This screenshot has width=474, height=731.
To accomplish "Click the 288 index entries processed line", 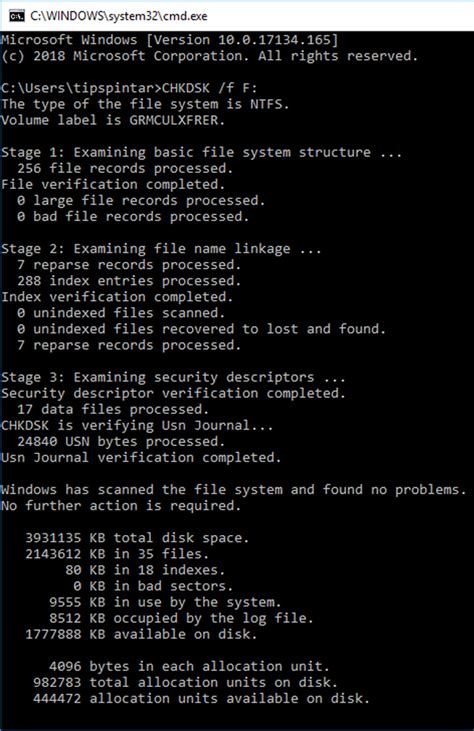I will click(129, 281).
